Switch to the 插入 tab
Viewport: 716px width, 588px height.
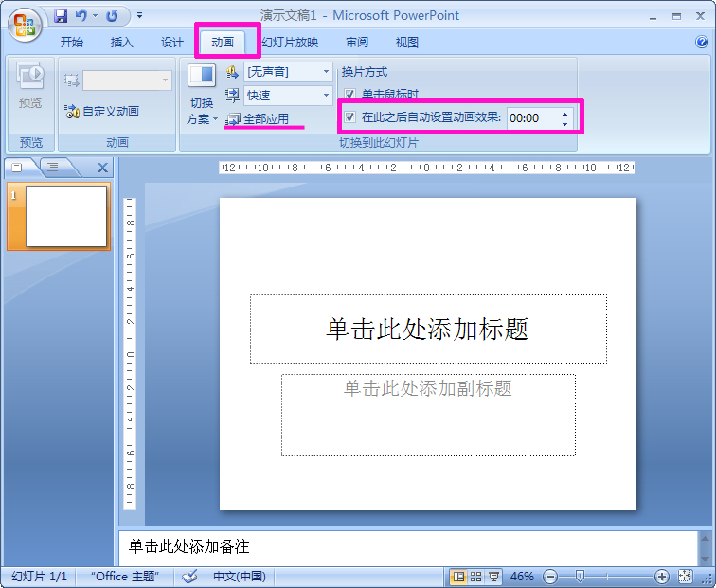click(x=122, y=43)
